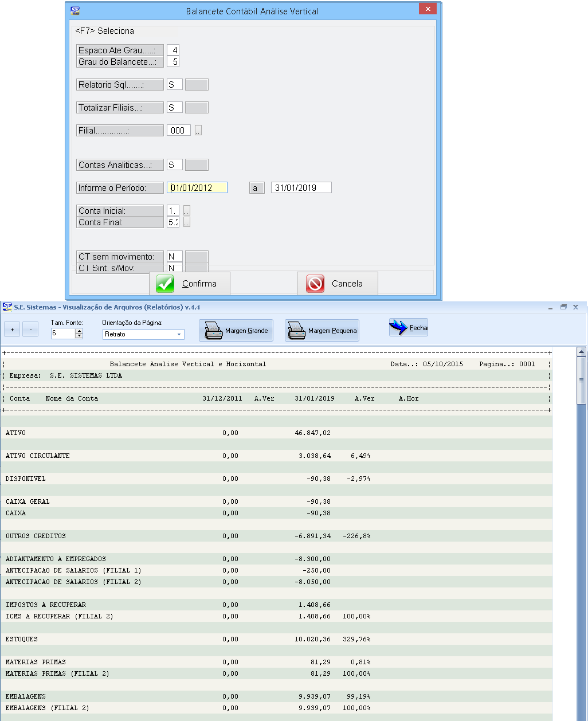
Task: Click the Totalizar Filiais value field
Action: pos(174,108)
